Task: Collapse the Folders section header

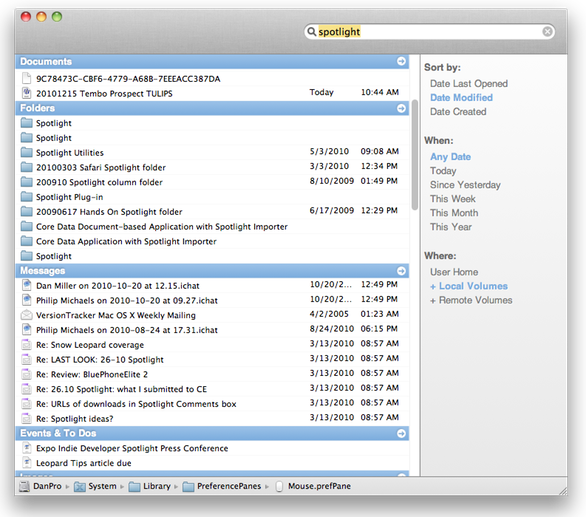Action: pyautogui.click(x=212, y=108)
